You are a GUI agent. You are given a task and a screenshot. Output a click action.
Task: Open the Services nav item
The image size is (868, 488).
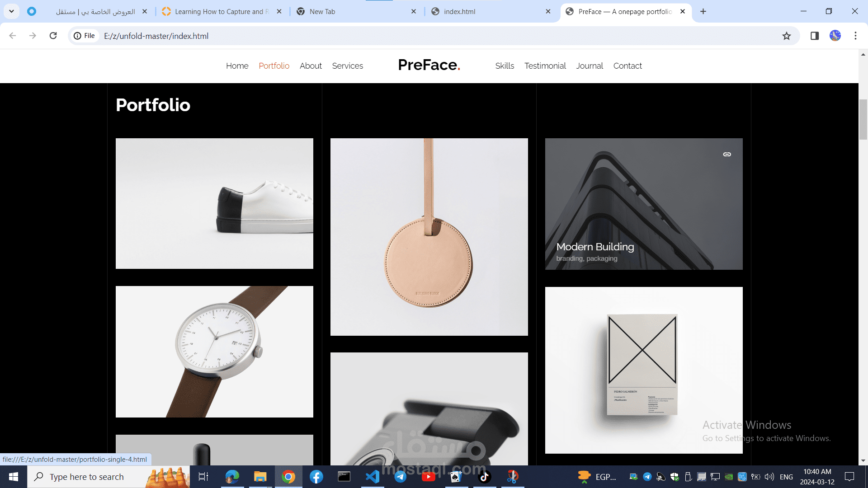pyautogui.click(x=347, y=66)
